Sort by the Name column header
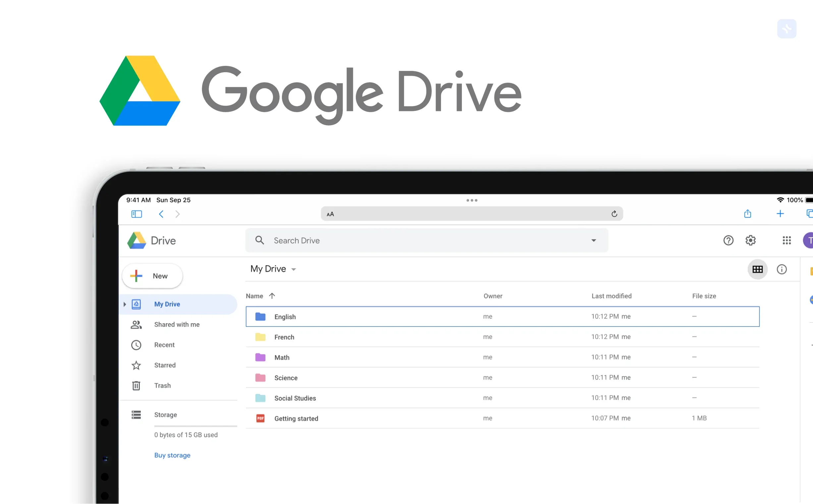The width and height of the screenshot is (813, 504). [x=254, y=296]
